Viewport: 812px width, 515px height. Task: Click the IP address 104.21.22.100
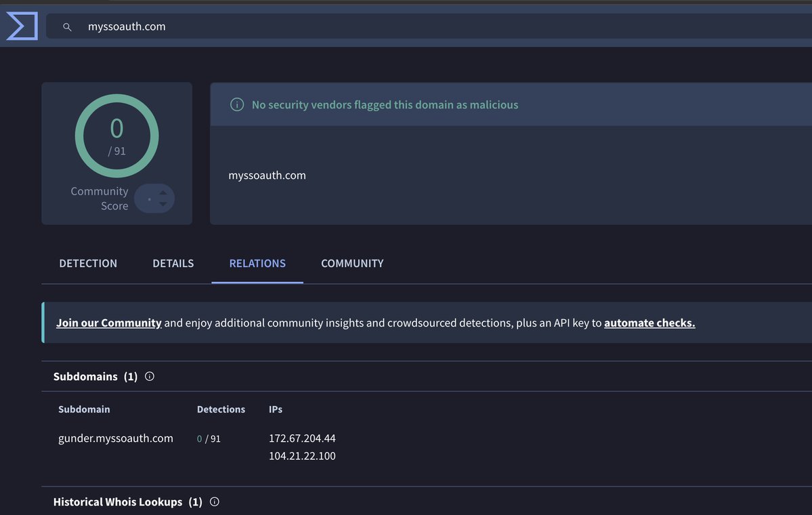pyautogui.click(x=302, y=456)
